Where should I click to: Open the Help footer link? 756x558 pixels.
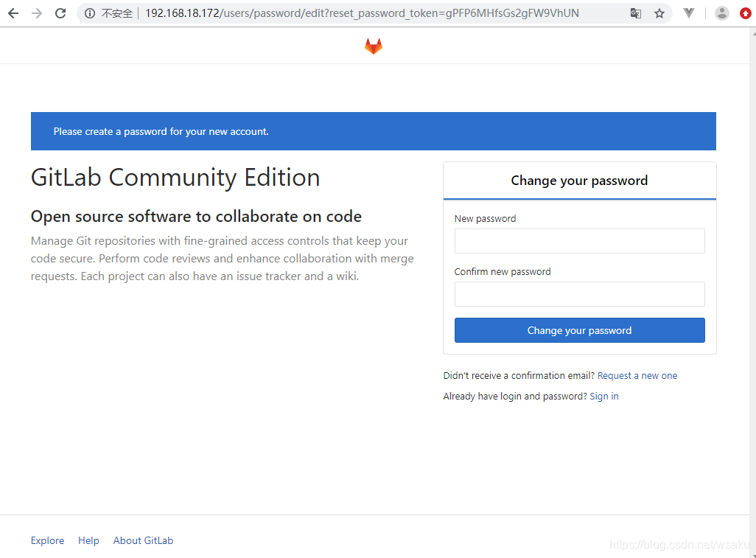pyautogui.click(x=88, y=540)
